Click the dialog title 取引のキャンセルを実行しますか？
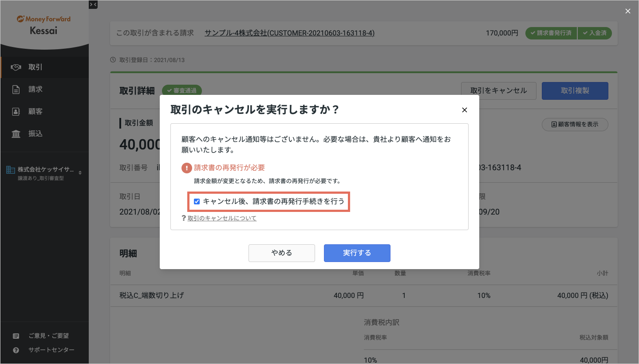Viewport: 639px width, 364px height. click(x=255, y=110)
